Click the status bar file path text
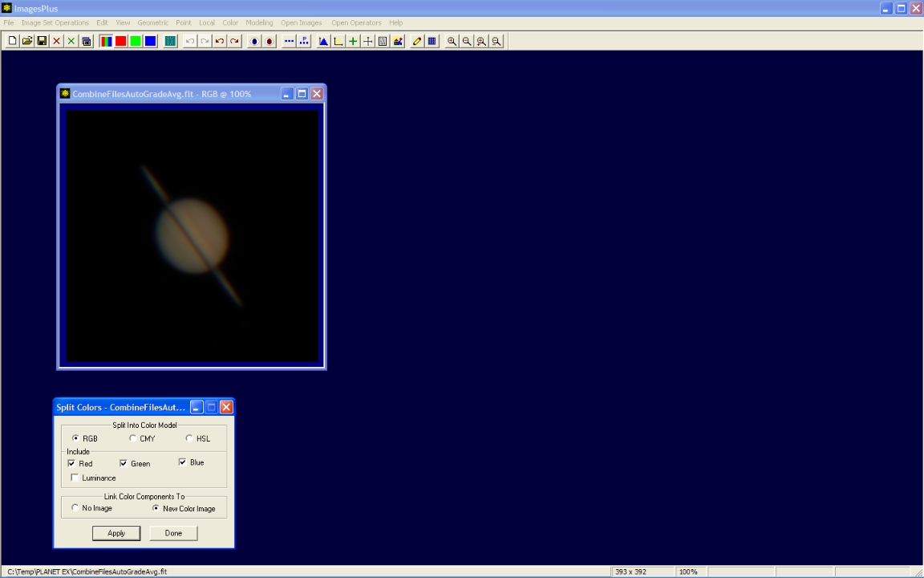This screenshot has height=578, width=924. tap(87, 572)
